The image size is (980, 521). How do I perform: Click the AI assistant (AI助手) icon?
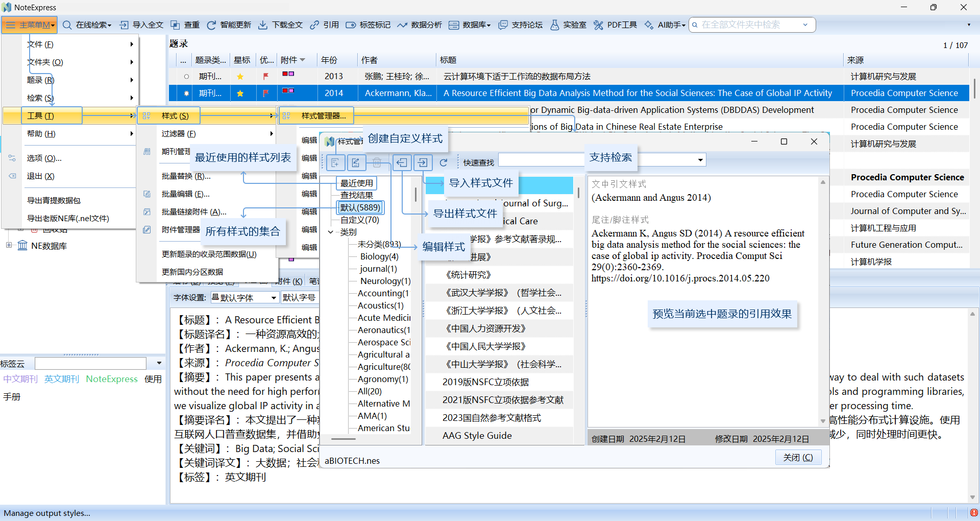(x=649, y=25)
